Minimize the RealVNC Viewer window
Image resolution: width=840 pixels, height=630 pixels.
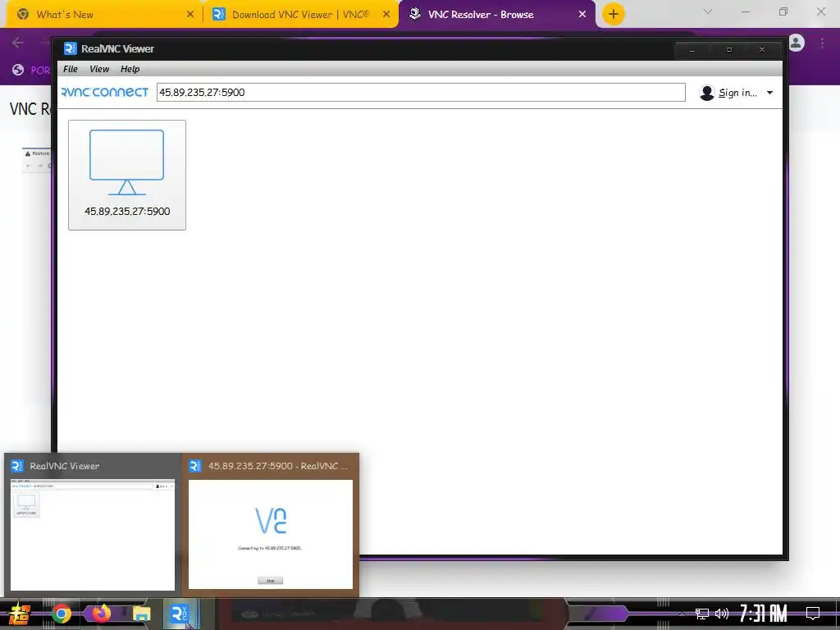692,49
